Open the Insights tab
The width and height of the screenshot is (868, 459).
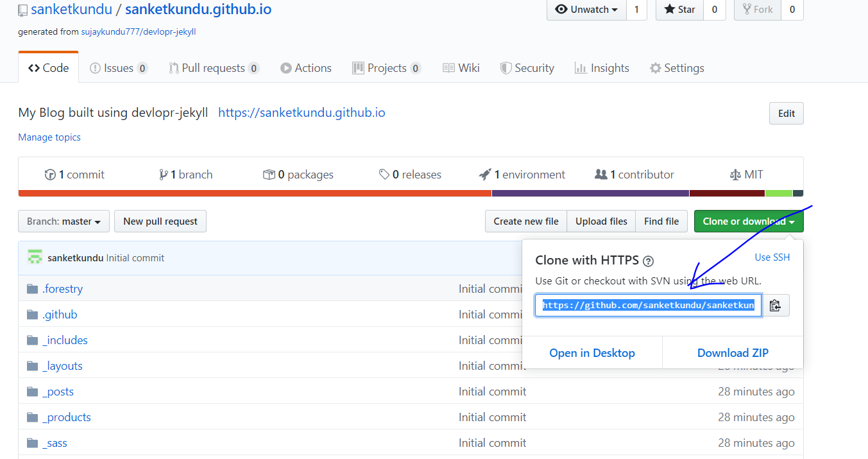coord(602,67)
